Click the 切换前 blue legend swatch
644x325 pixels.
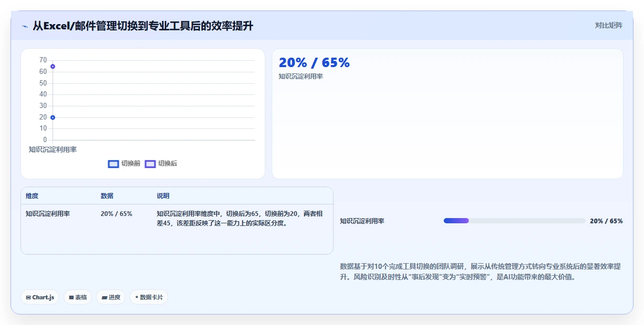(113, 164)
